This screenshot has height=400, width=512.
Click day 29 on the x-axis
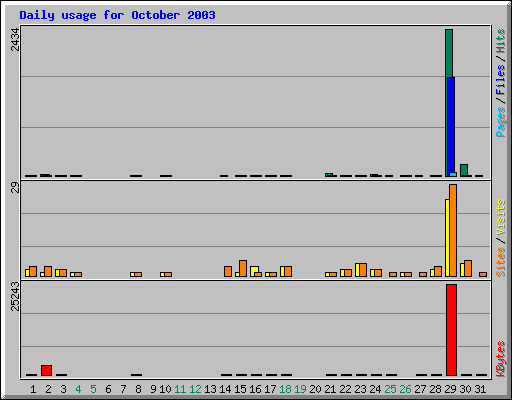pos(450,389)
